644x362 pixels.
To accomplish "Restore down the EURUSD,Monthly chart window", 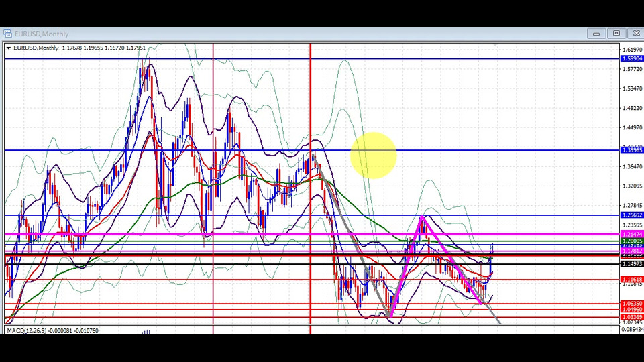I will pos(616,34).
